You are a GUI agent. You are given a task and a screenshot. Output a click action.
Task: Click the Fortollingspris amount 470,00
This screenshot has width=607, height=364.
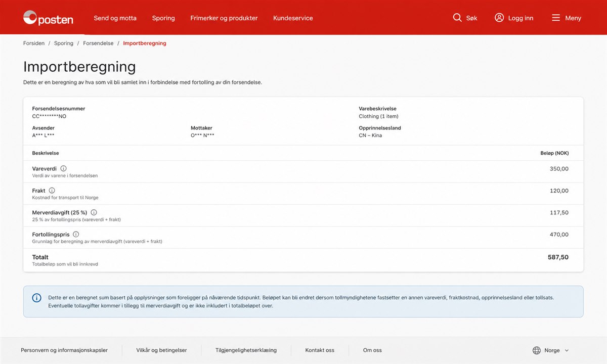click(x=559, y=235)
